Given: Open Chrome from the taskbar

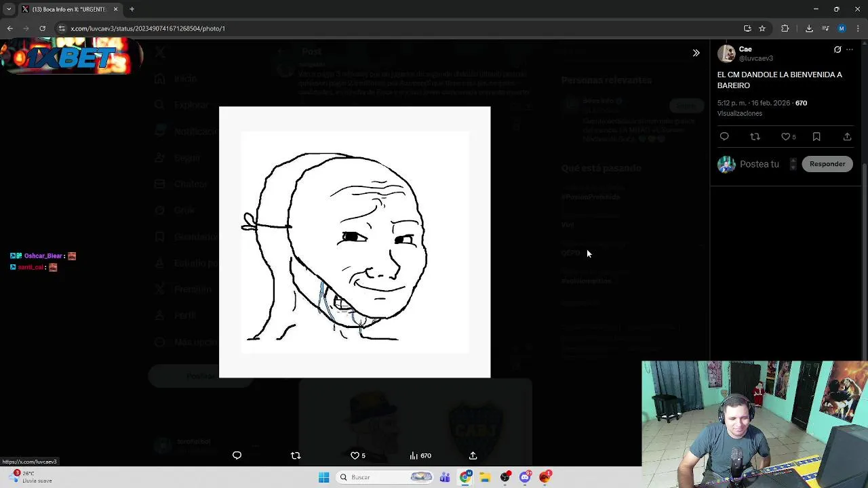Looking at the screenshot, I should tap(465, 477).
